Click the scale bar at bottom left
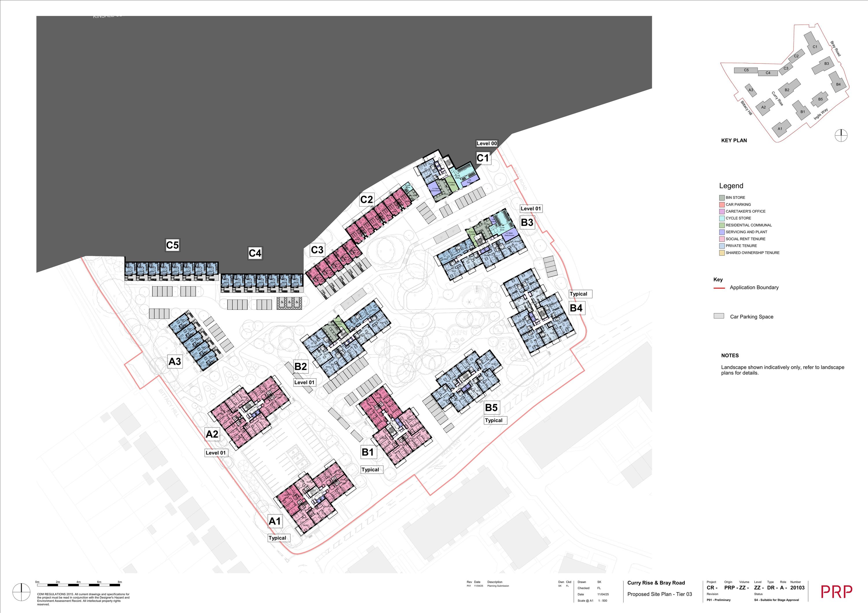 click(x=79, y=585)
